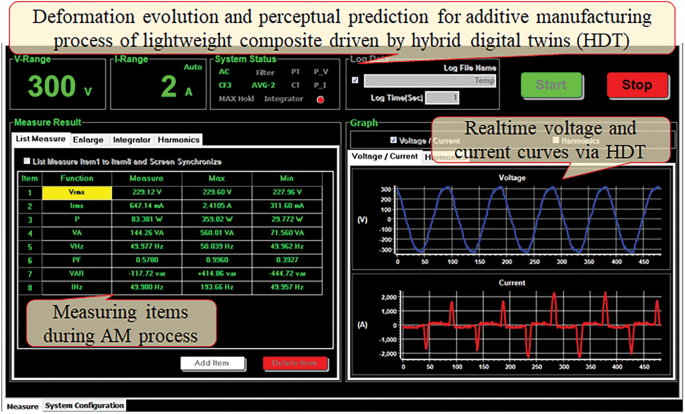Screen dimensions: 685x414
Task: Click the 300 V range display
Action: 60,86
